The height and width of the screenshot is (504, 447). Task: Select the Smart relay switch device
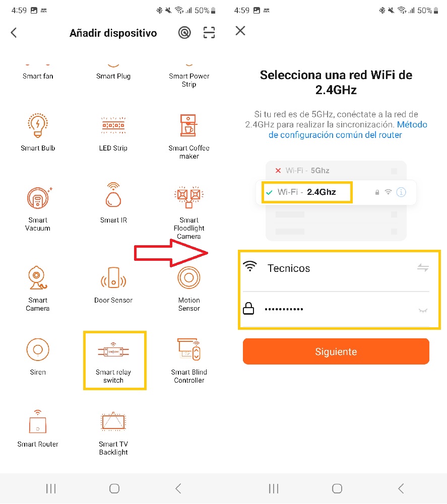pyautogui.click(x=113, y=358)
